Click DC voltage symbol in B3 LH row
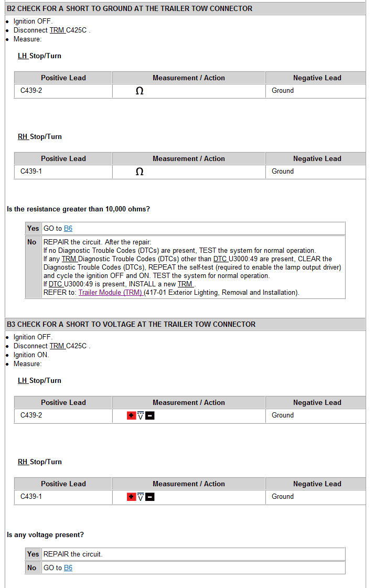The width and height of the screenshot is (374, 588). tap(141, 416)
